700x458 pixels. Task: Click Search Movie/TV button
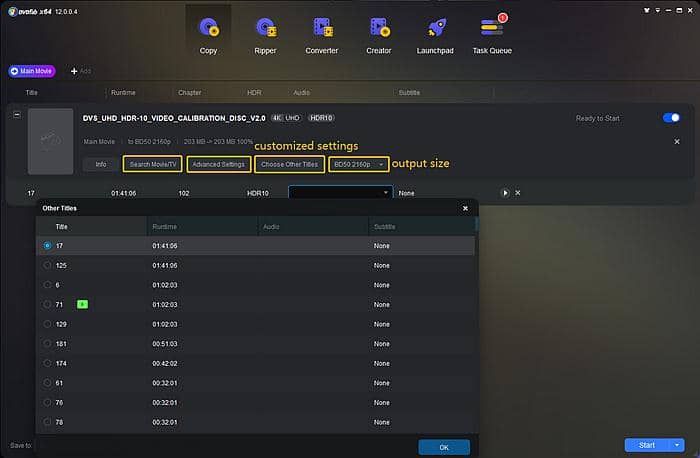(152, 164)
